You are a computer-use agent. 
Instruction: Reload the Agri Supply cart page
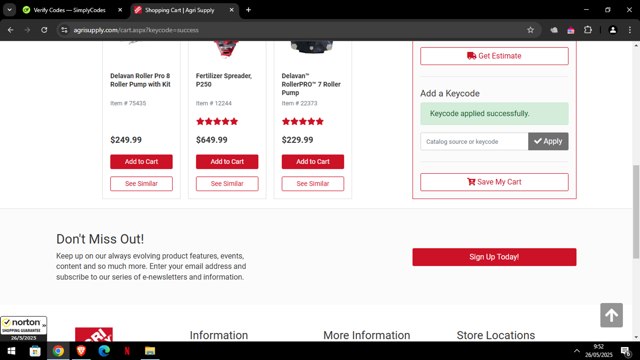pos(44,30)
